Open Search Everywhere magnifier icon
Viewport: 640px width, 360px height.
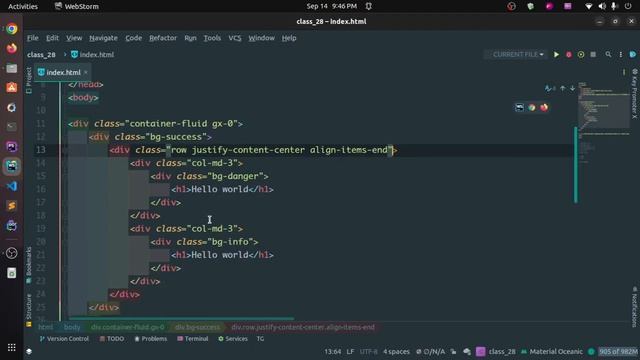coord(608,54)
